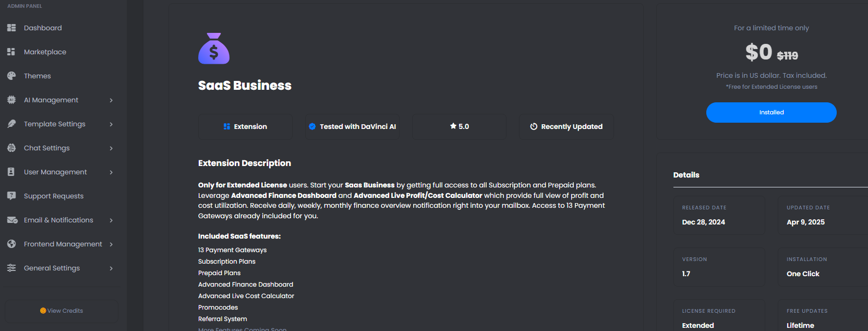Viewport: 868px width, 331px height.
Task: Expand the AI Management submenu chevron
Action: pyautogui.click(x=111, y=100)
